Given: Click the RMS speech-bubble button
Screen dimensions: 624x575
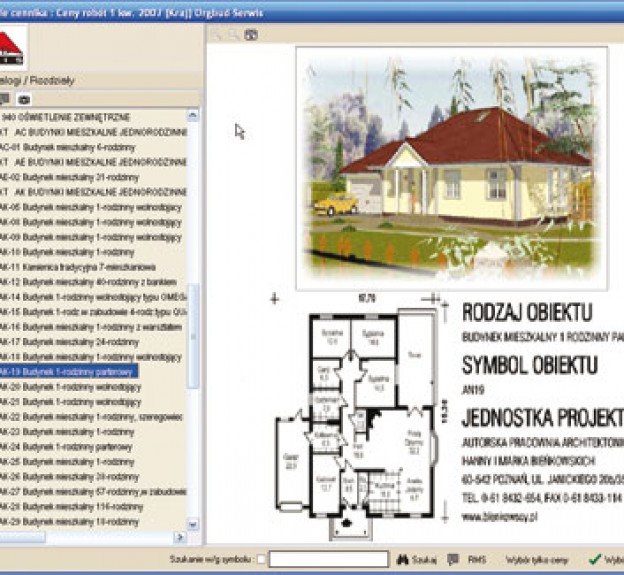Looking at the screenshot, I should pos(466,560).
